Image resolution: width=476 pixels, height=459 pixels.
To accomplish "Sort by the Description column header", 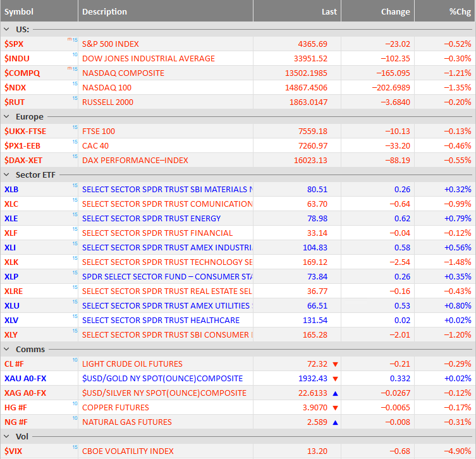I will point(166,11).
